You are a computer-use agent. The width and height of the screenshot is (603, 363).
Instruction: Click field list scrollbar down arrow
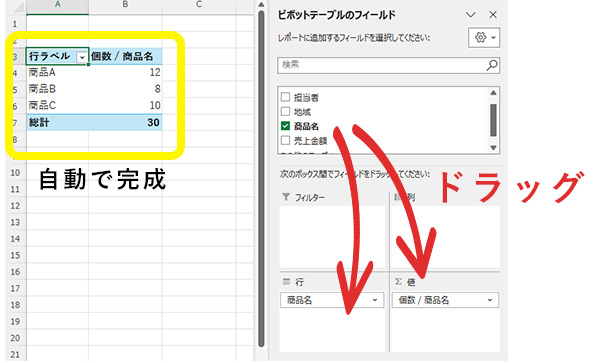[493, 148]
